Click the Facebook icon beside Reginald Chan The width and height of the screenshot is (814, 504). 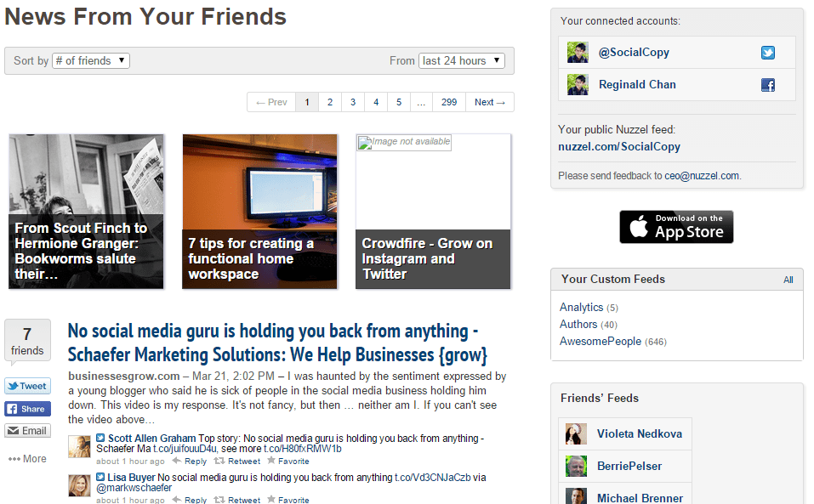coord(768,85)
